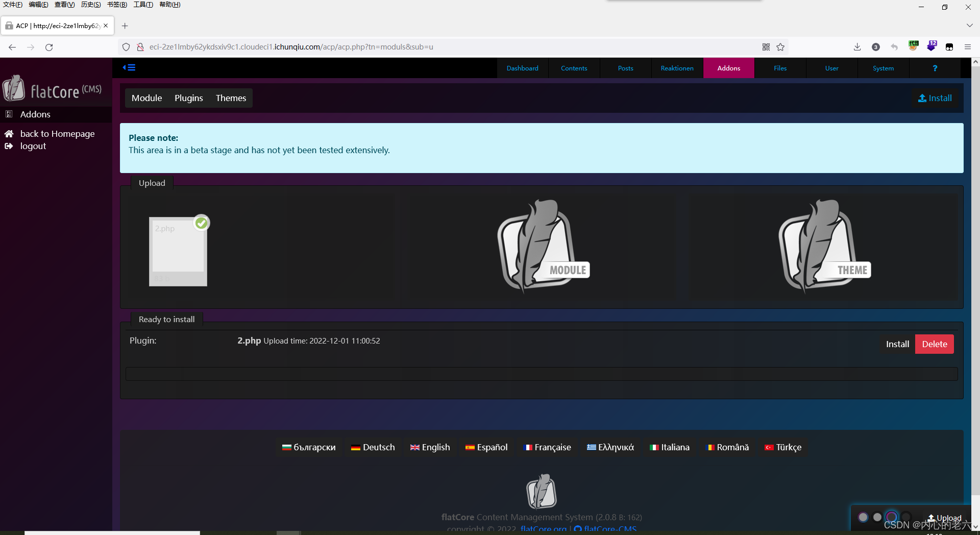980x535 pixels.
Task: Switch to the Themes sub-tab
Action: (x=231, y=98)
